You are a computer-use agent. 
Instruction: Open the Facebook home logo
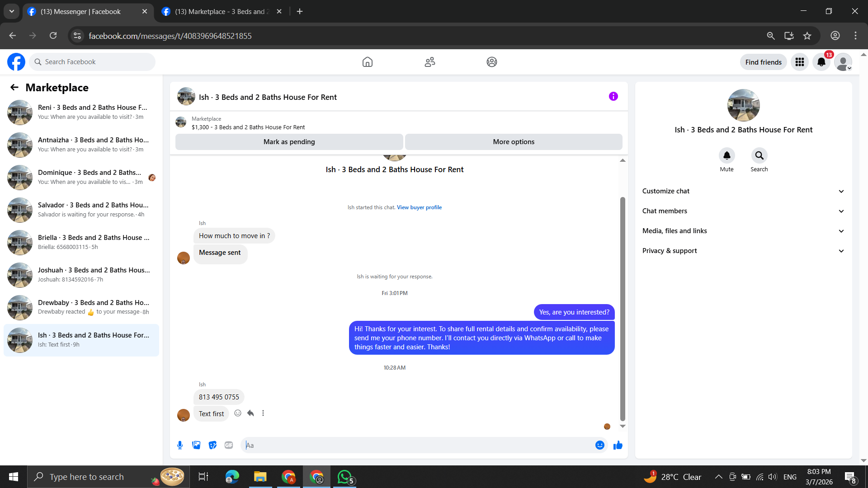pyautogui.click(x=16, y=62)
